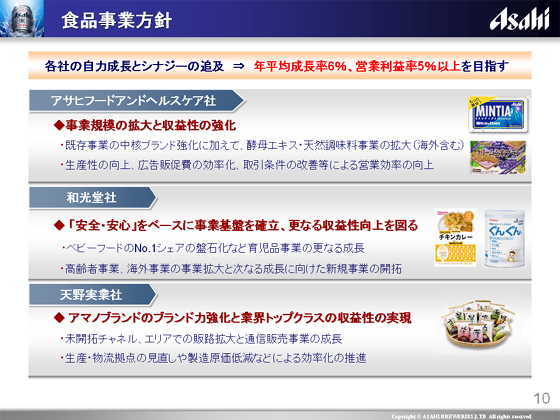Click the bullet about ベビーフードのNo.1シェア
The width and height of the screenshot is (560, 420).
tap(214, 248)
